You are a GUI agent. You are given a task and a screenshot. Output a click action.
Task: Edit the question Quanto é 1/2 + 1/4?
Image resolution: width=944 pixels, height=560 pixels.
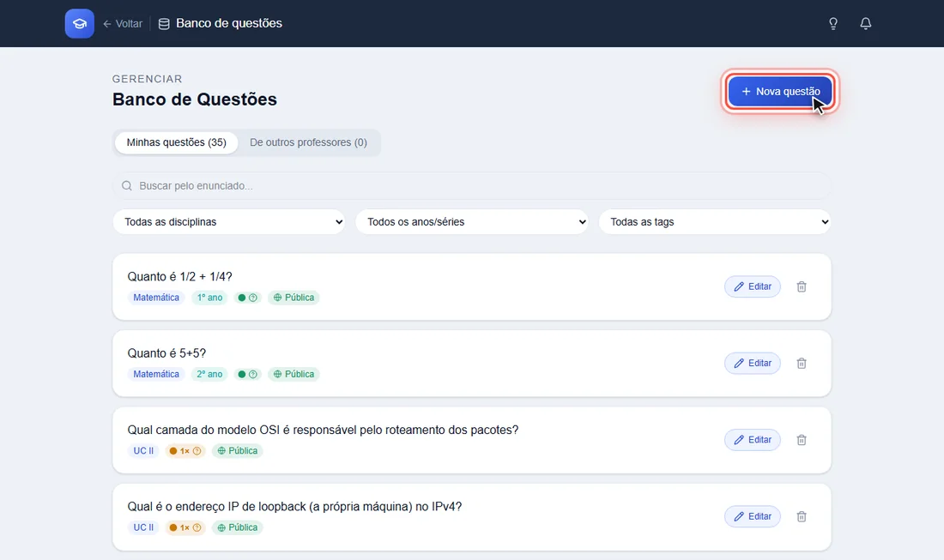click(x=753, y=287)
